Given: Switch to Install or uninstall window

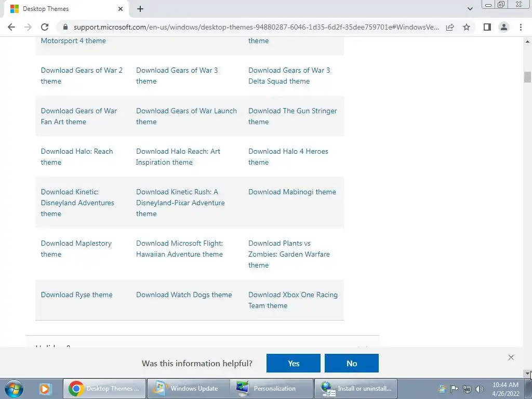Looking at the screenshot, I should point(355,389).
